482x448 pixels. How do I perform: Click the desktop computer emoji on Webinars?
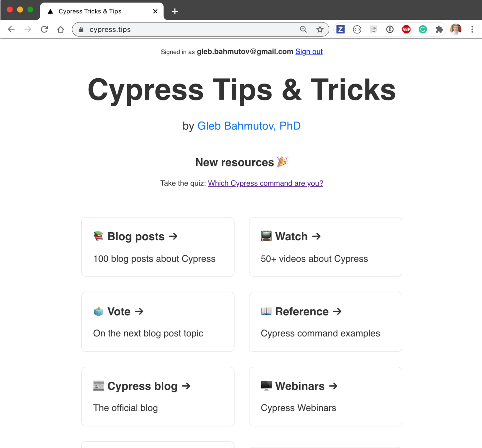pos(266,386)
